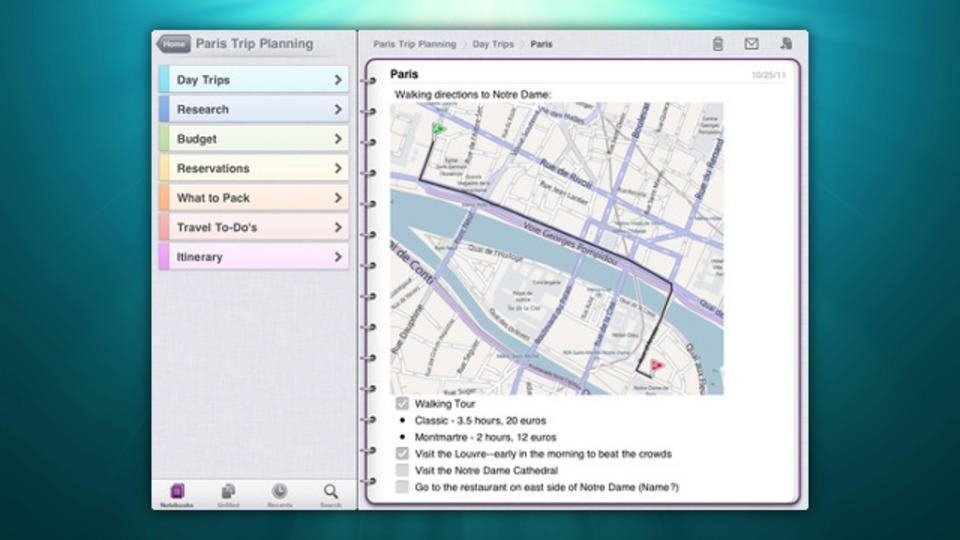The image size is (960, 540).
Task: Expand the Travel To-Do's chevron
Action: click(x=338, y=227)
